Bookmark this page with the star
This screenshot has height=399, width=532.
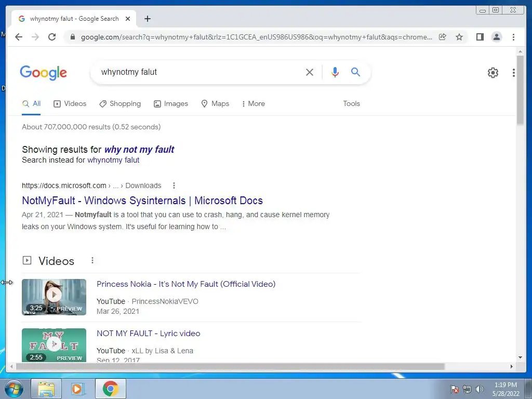[459, 37]
